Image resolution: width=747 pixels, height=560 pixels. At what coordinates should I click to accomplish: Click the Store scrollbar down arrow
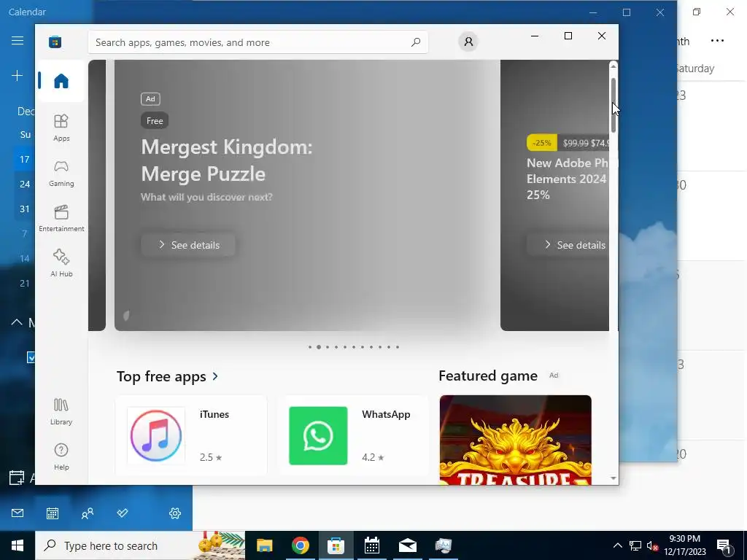tap(614, 478)
